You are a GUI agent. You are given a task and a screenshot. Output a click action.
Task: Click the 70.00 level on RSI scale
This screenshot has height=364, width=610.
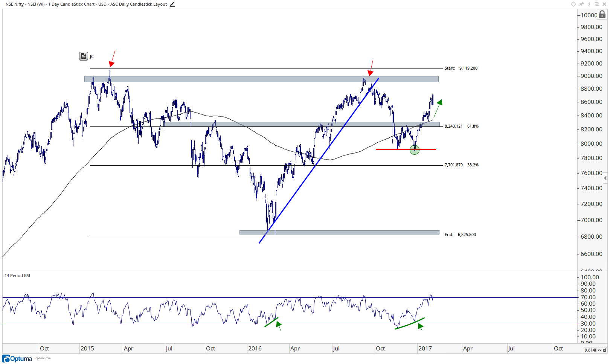tap(588, 297)
